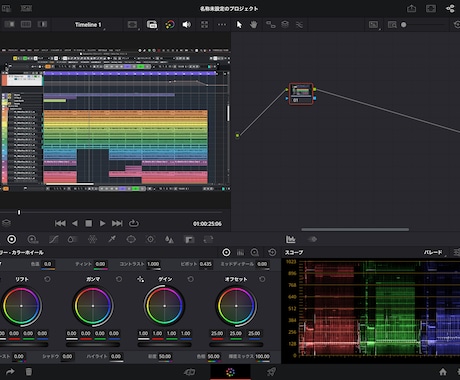Select the arrow pointer tool in node editor
The height and width of the screenshot is (380, 460).
[239, 25]
